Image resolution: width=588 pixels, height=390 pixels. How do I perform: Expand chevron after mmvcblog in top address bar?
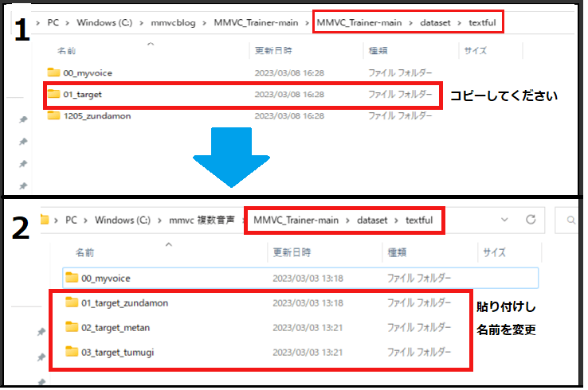[x=205, y=23]
